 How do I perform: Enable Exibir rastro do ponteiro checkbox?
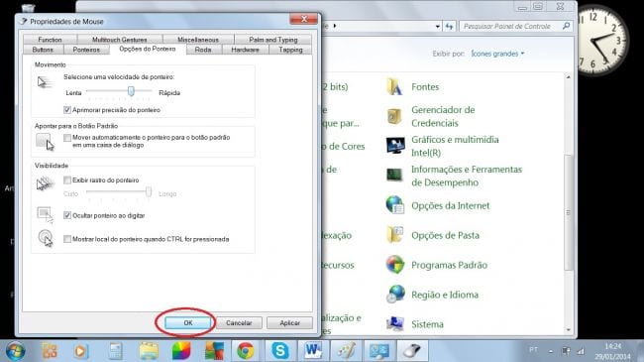tap(67, 181)
